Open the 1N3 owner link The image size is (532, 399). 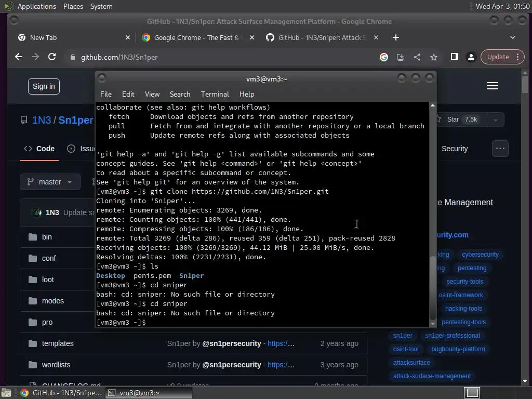pos(42,120)
